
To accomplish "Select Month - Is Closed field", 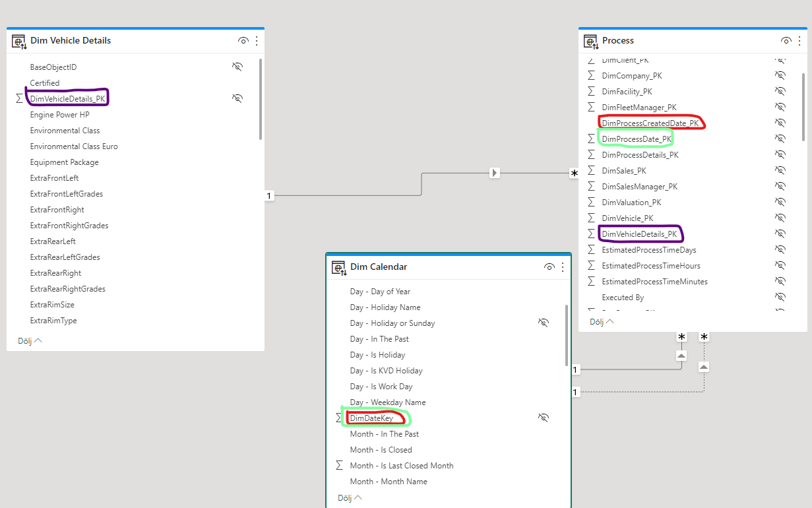I will (381, 449).
